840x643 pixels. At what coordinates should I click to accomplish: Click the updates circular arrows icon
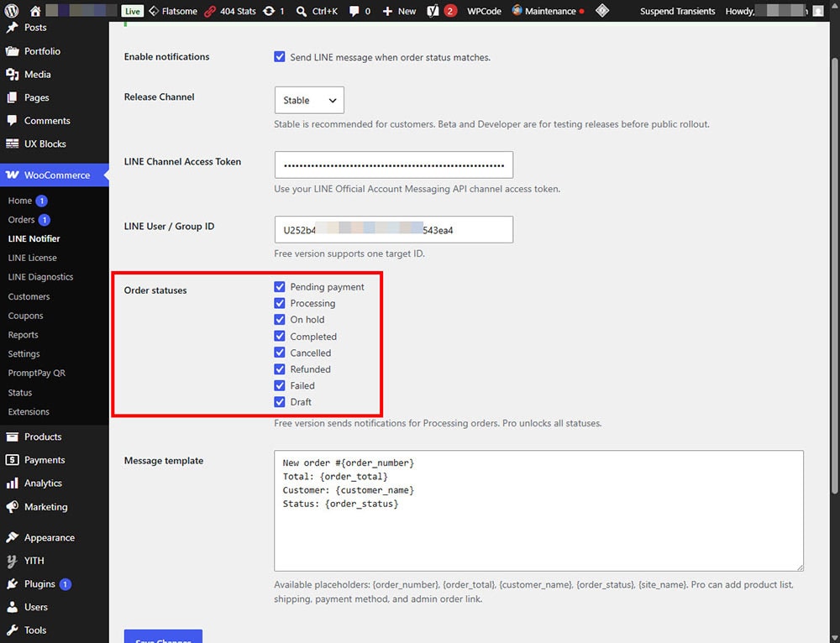click(x=269, y=11)
